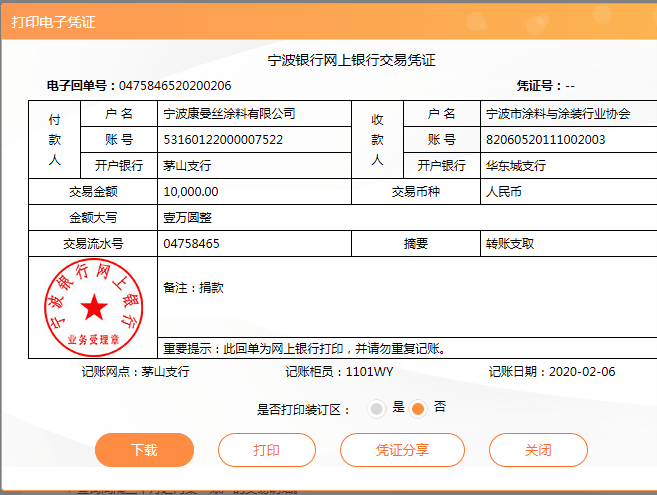Click summary value 转账支取

(510, 244)
